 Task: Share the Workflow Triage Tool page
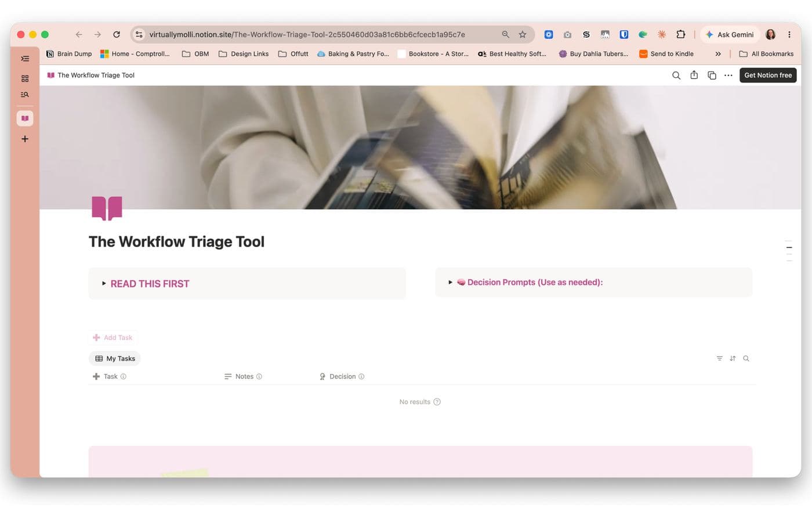click(x=694, y=75)
